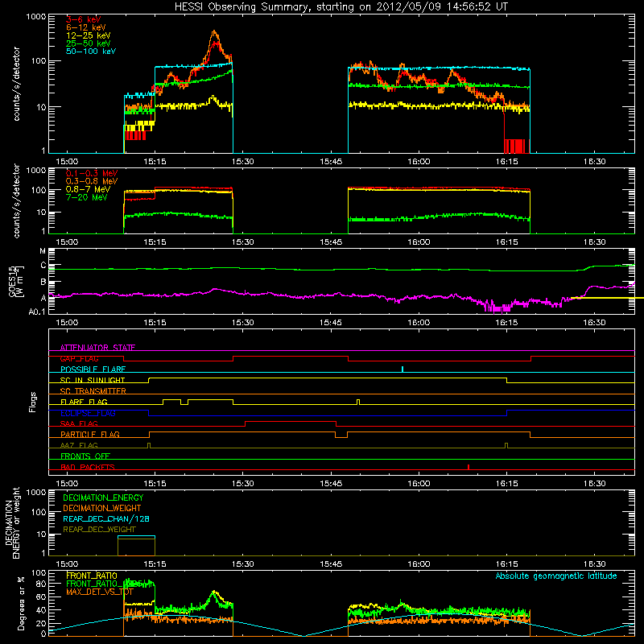Image resolution: width=644 pixels, height=644 pixels.
Task: Select the 3-6 keV legend label
Action: tap(84, 19)
